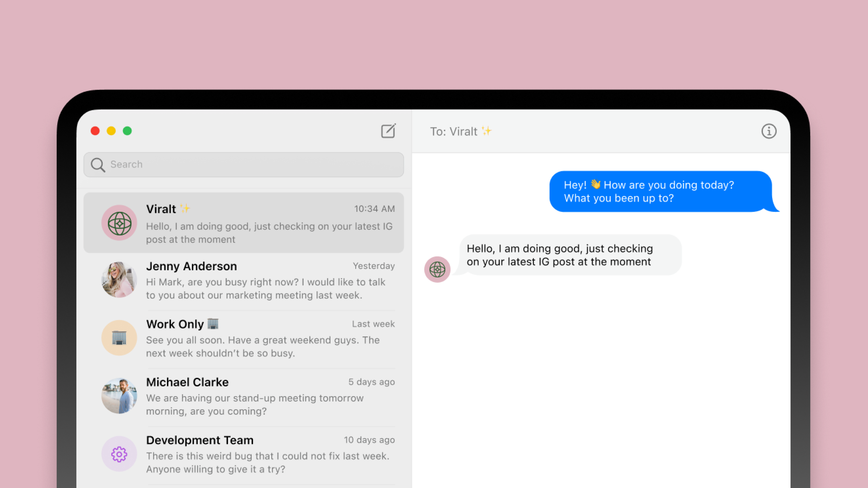Click Jenny Anderson's profile photo
The image size is (868, 488).
(119, 279)
